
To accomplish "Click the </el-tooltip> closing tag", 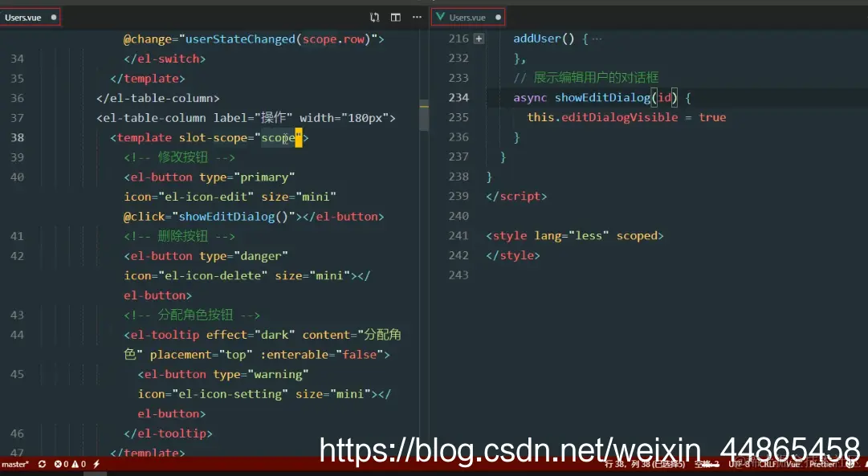I will click(x=168, y=433).
